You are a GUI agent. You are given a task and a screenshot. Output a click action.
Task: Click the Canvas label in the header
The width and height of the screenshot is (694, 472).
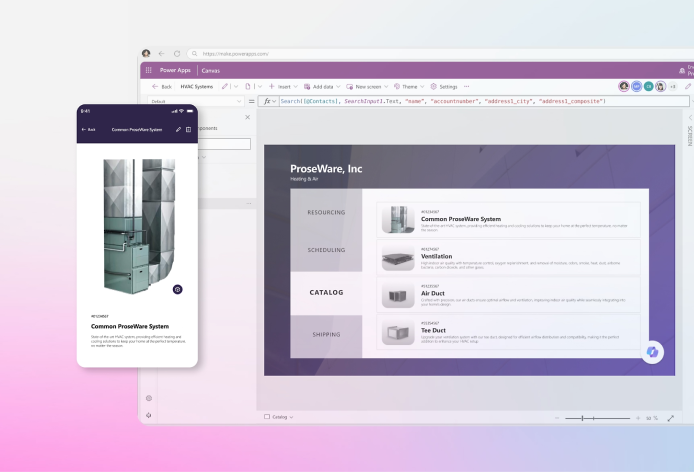click(x=211, y=70)
